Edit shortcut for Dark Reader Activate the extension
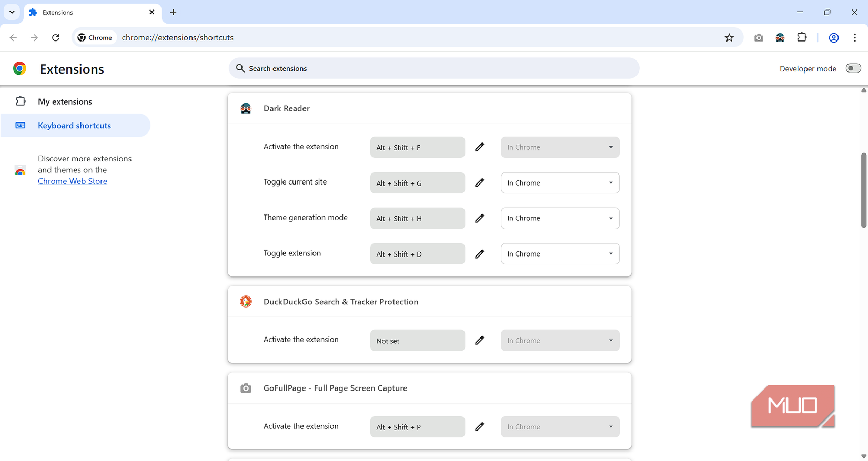Image resolution: width=868 pixels, height=461 pixels. click(479, 147)
